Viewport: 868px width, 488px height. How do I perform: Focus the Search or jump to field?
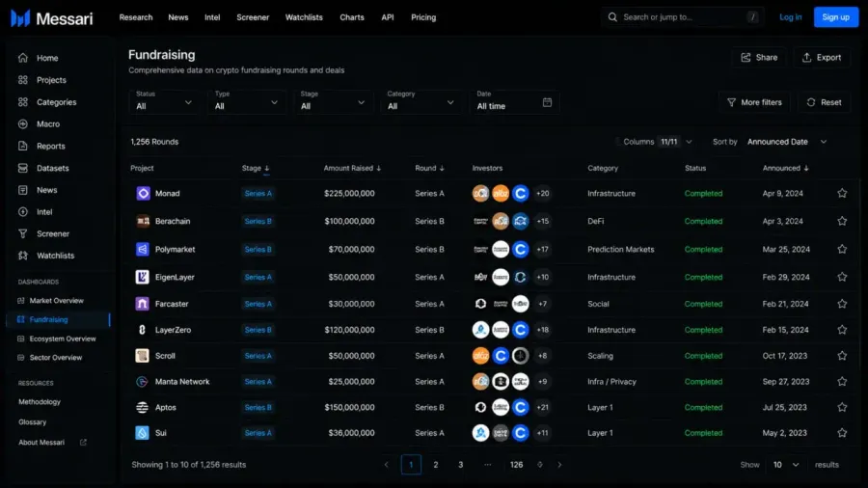click(x=683, y=17)
